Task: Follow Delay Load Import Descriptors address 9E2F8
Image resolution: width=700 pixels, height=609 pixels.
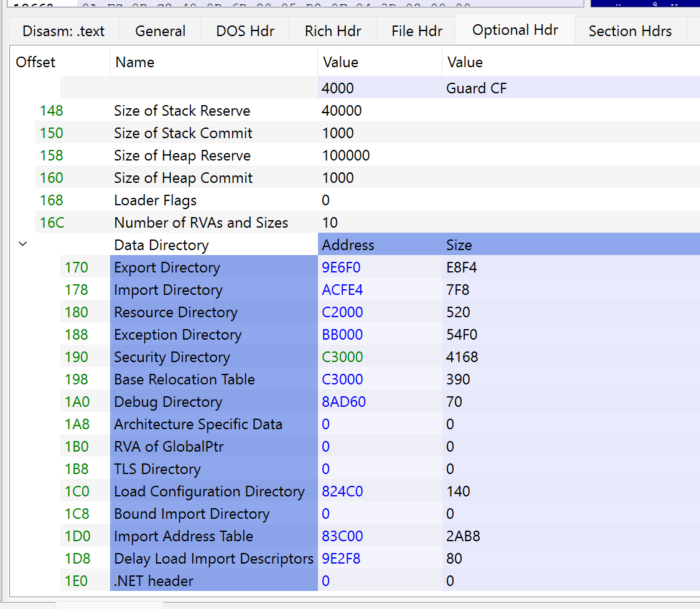Action: tap(341, 559)
